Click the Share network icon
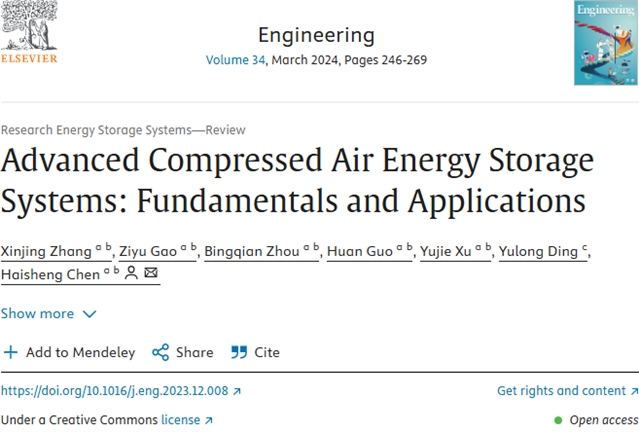Viewport: 639px width, 432px height. 160,352
